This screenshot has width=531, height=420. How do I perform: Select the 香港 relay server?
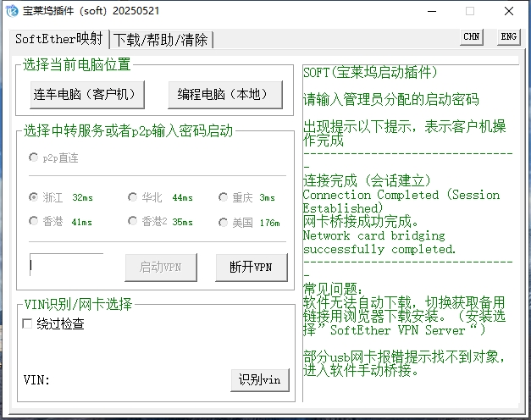tap(34, 222)
